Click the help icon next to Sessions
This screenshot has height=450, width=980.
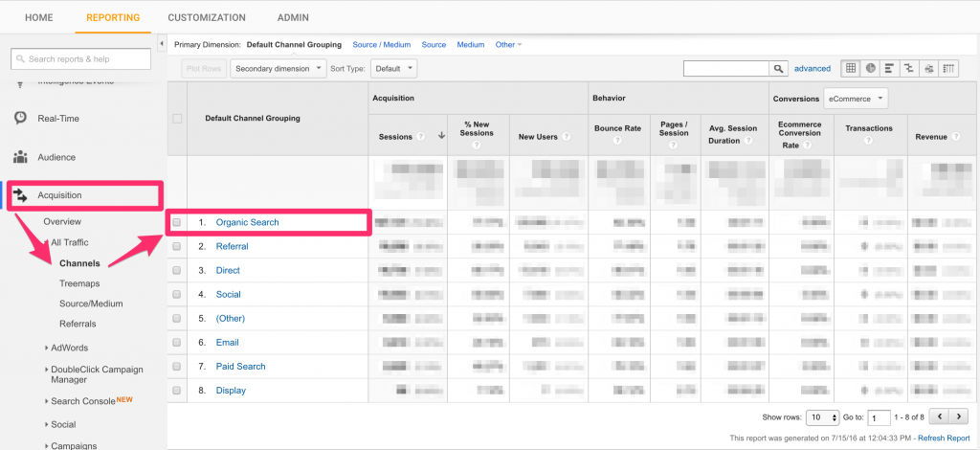point(421,137)
